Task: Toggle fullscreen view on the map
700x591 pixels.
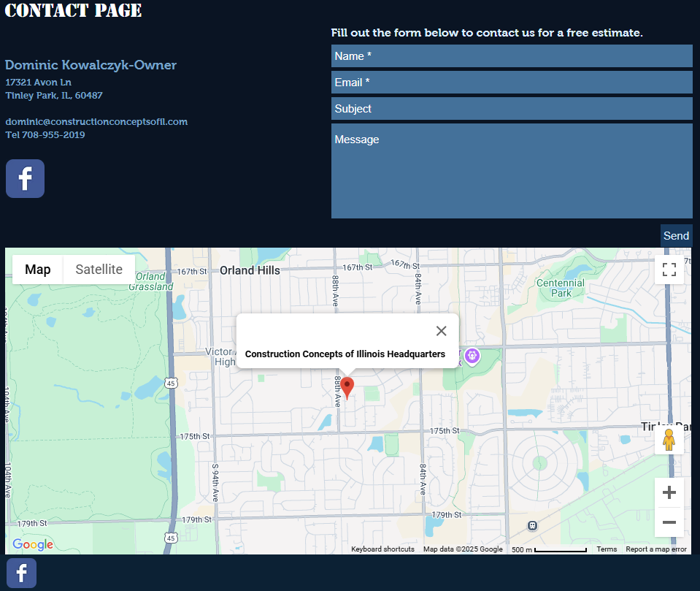Action: (x=669, y=269)
